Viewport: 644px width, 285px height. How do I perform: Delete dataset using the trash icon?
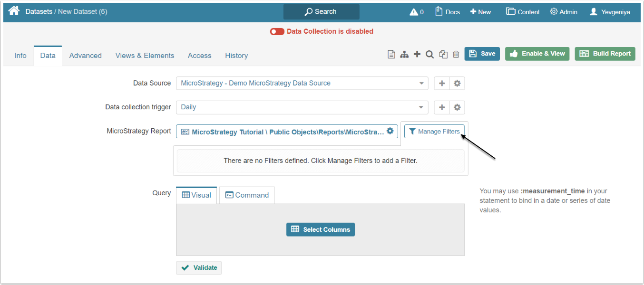click(456, 55)
